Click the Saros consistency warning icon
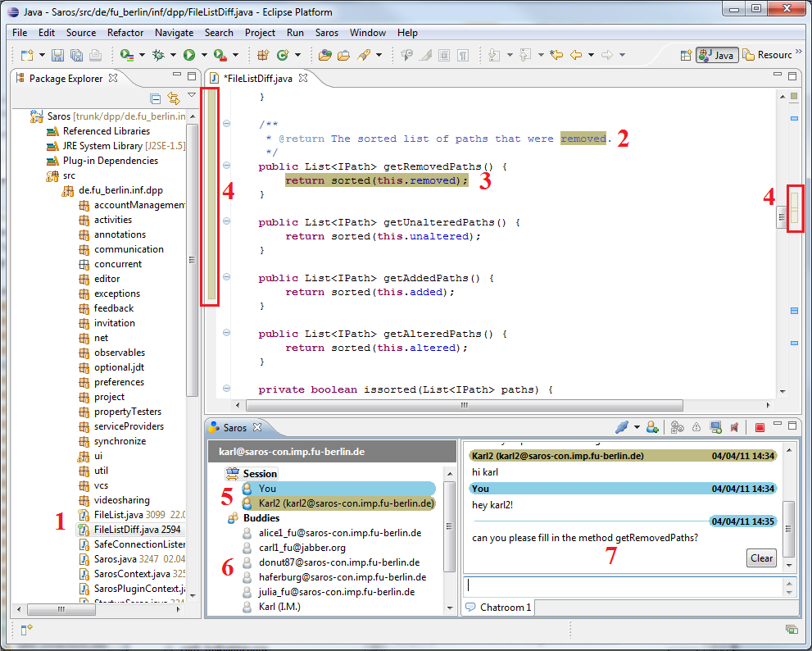The image size is (812, 651). (x=696, y=427)
